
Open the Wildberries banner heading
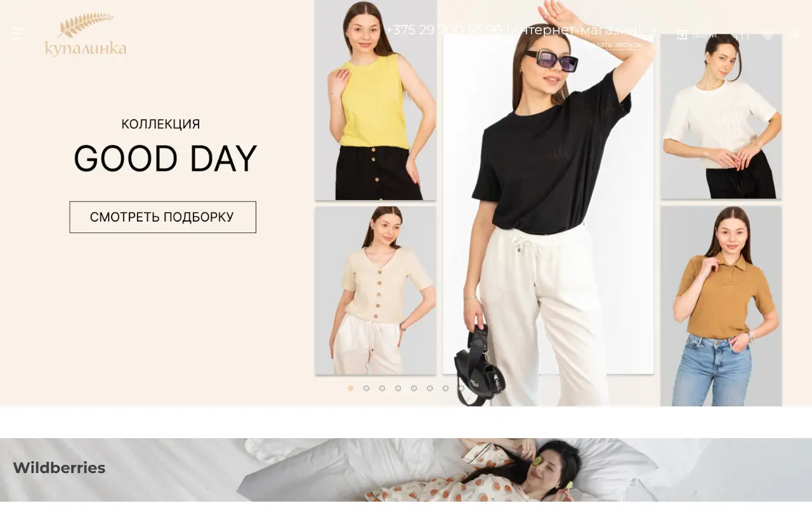pos(59,468)
